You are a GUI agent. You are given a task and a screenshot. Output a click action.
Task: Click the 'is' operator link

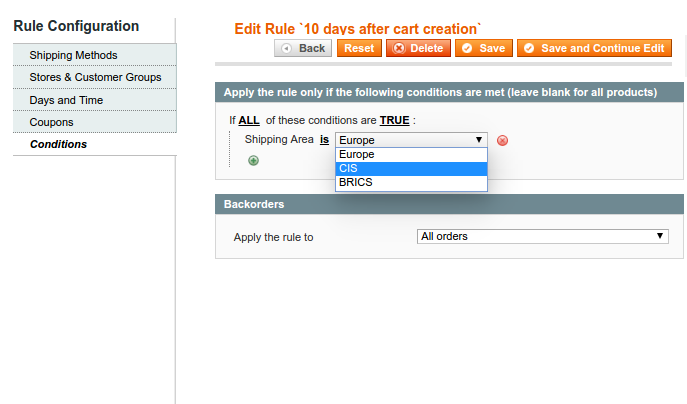[x=324, y=140]
